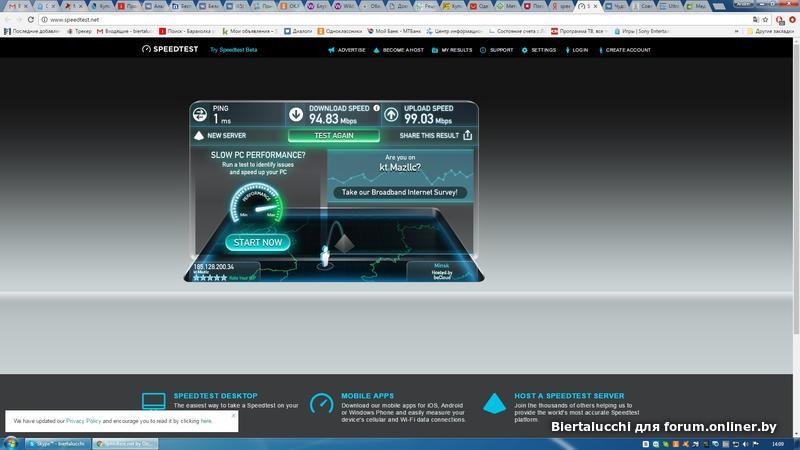Click the download speed info icon
Image resolution: width=800 pixels, height=450 pixels.
coord(377,108)
